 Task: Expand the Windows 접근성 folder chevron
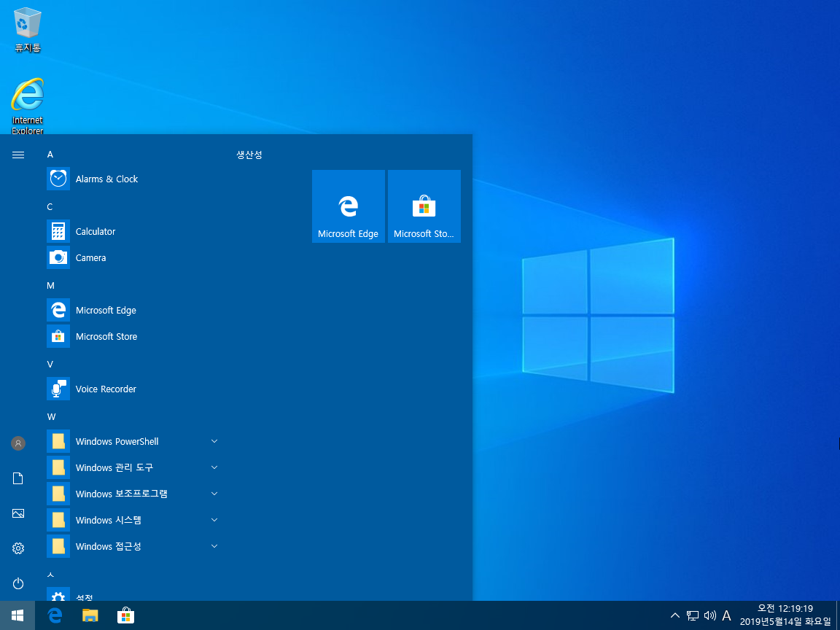[214, 546]
